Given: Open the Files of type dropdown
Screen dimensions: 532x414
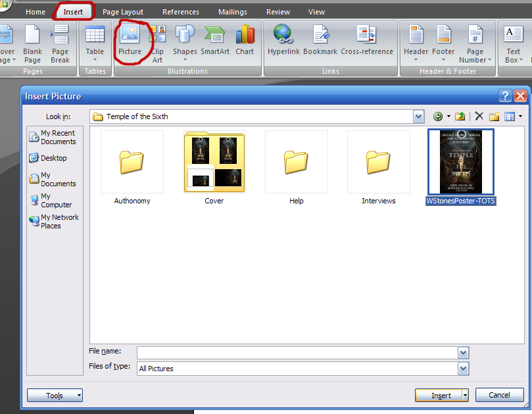Looking at the screenshot, I should (464, 369).
